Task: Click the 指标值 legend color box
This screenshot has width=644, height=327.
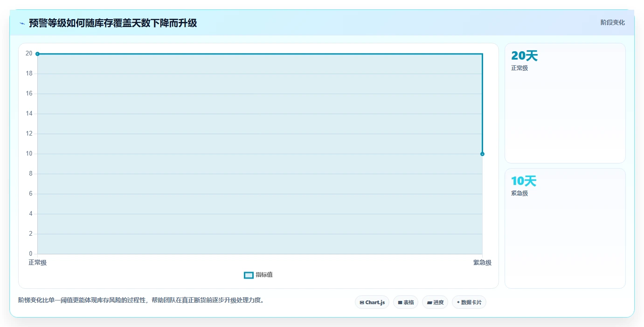Action: pyautogui.click(x=249, y=275)
